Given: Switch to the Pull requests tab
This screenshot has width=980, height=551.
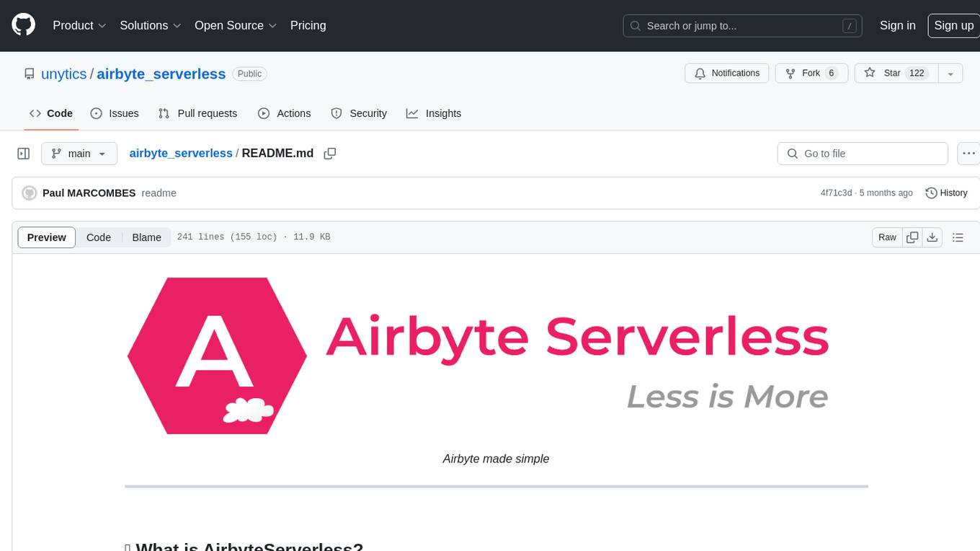Looking at the screenshot, I should 197,113.
